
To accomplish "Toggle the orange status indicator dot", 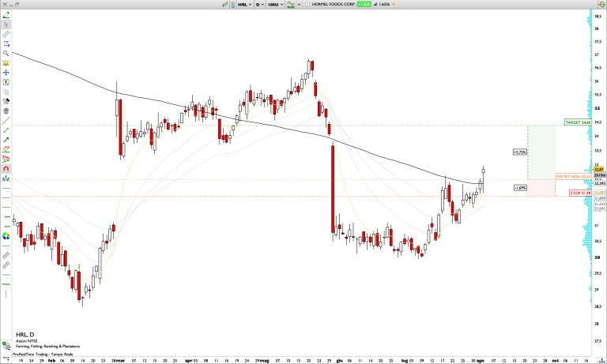I will tap(396, 4).
